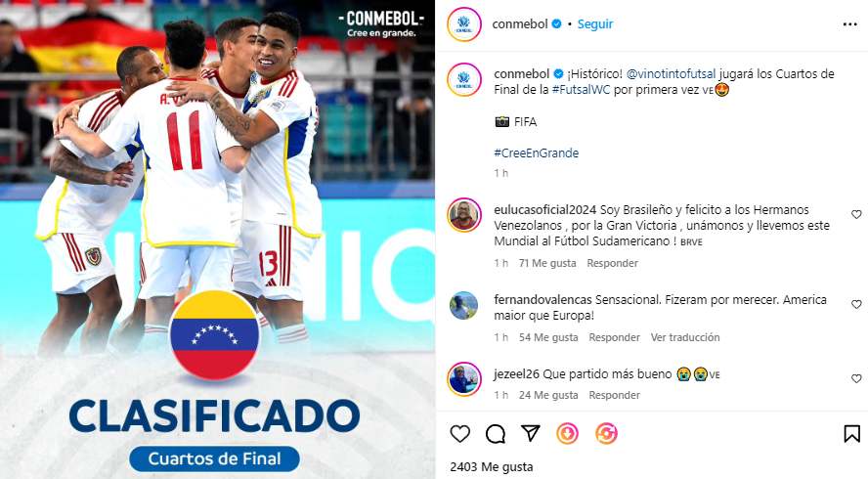Screen dimensions: 868x479
Task: Open the #CreeEnGrande hashtag
Action: [x=536, y=152]
